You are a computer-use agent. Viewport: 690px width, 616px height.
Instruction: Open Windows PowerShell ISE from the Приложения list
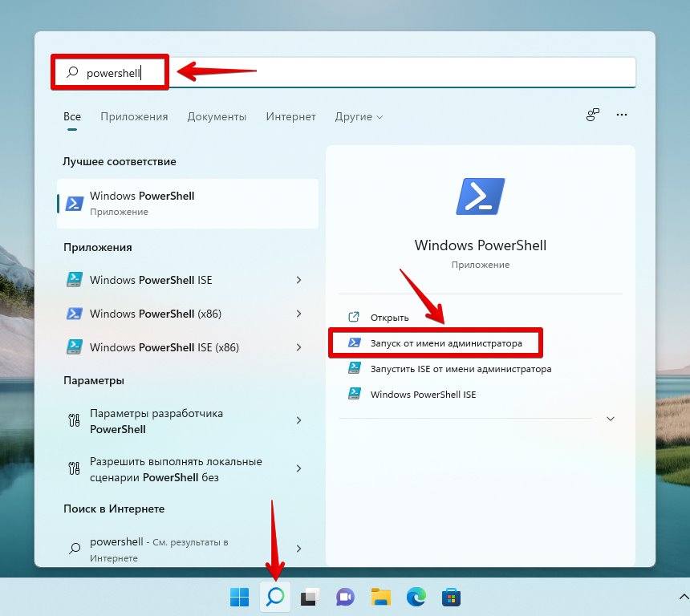pyautogui.click(x=188, y=280)
